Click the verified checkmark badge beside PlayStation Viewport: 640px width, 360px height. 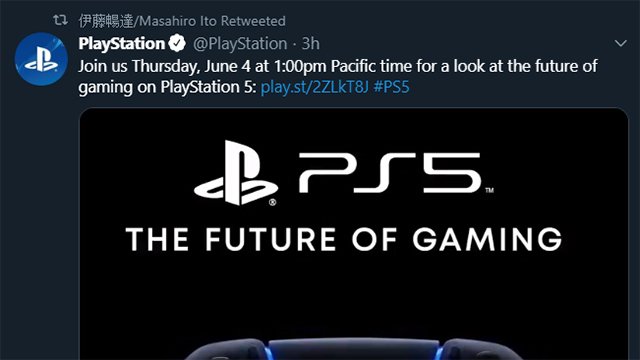177,43
